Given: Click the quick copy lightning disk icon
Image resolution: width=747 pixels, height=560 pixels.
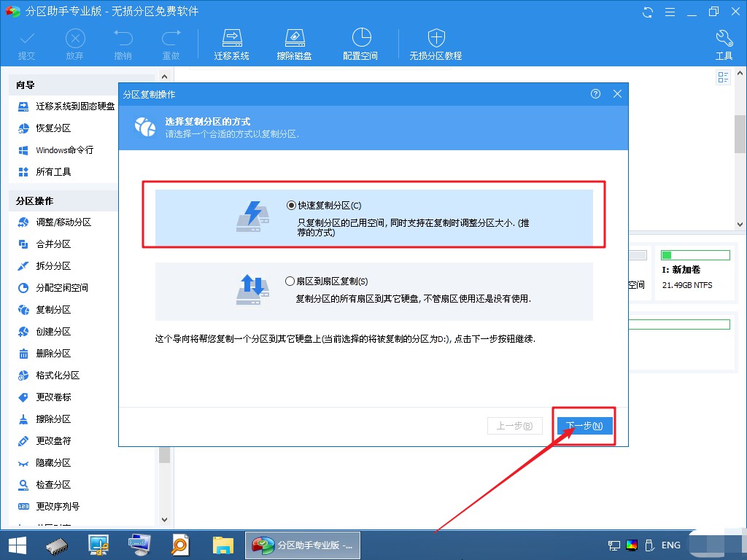Looking at the screenshot, I should tap(253, 217).
